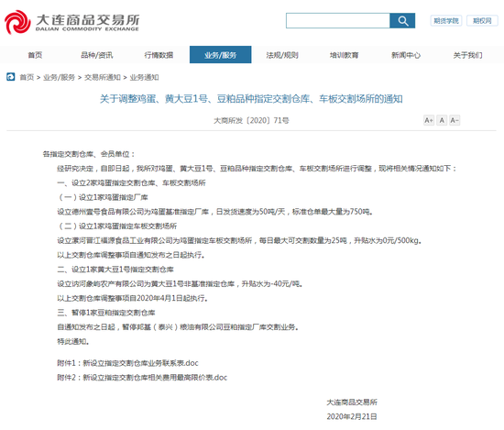Select the 业务/服务 menu tab

point(221,55)
